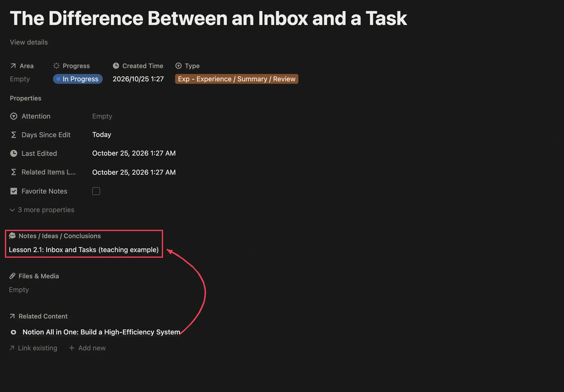Click the Favorite Notes checkbox property icon
This screenshot has height=392, width=564.
pos(14,191)
